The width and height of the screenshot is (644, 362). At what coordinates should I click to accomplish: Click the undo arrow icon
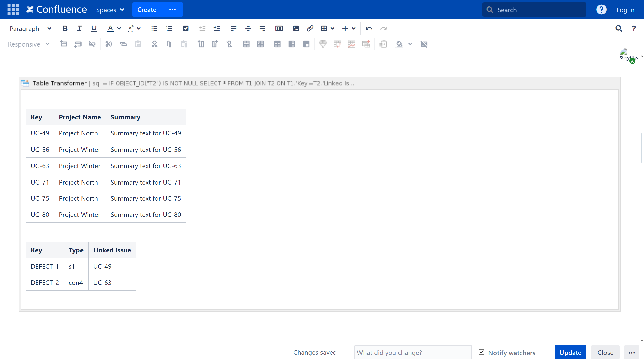[369, 28]
